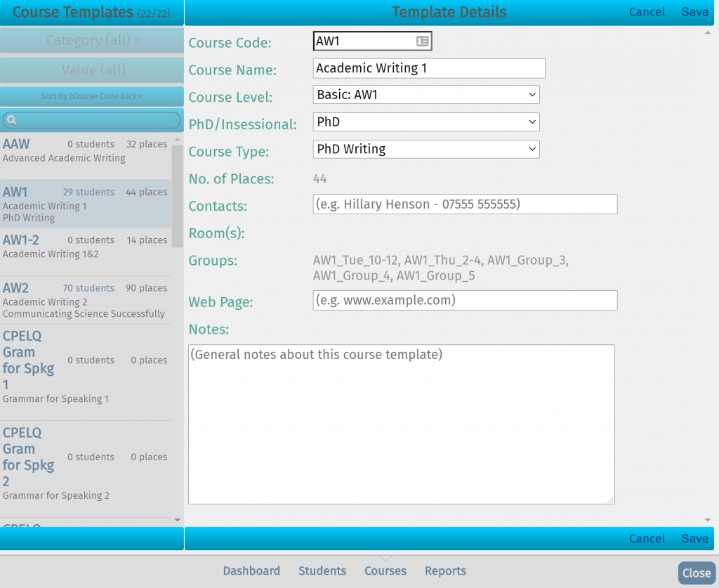Open the Students tab
The height and width of the screenshot is (588, 719).
pos(322,570)
